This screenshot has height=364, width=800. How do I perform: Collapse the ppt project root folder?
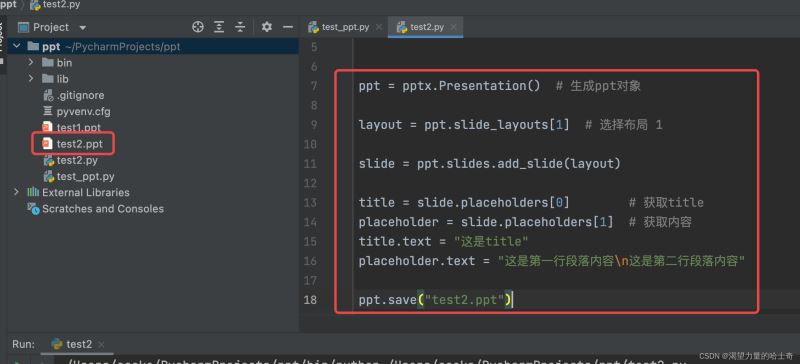(17, 46)
